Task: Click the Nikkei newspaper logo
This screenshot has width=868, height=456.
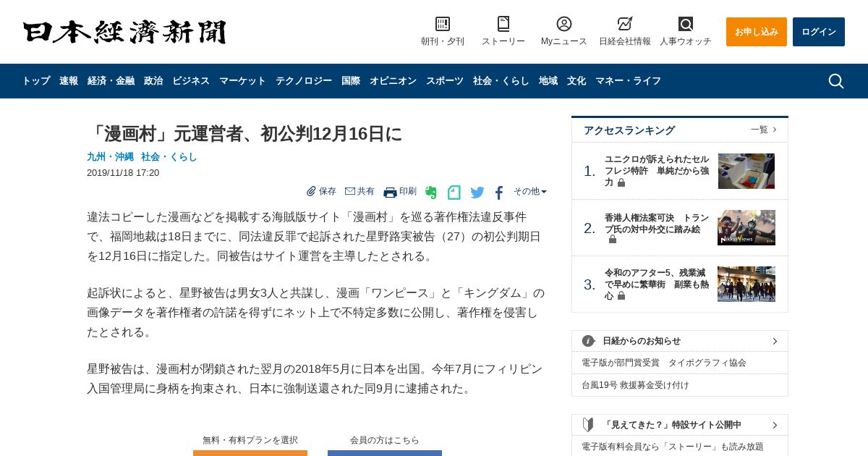Action: click(x=124, y=32)
